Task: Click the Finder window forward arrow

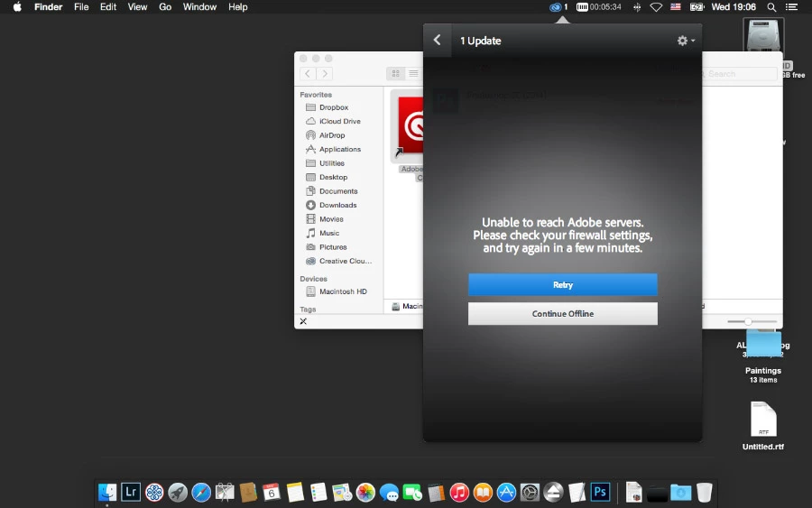Action: tap(325, 73)
